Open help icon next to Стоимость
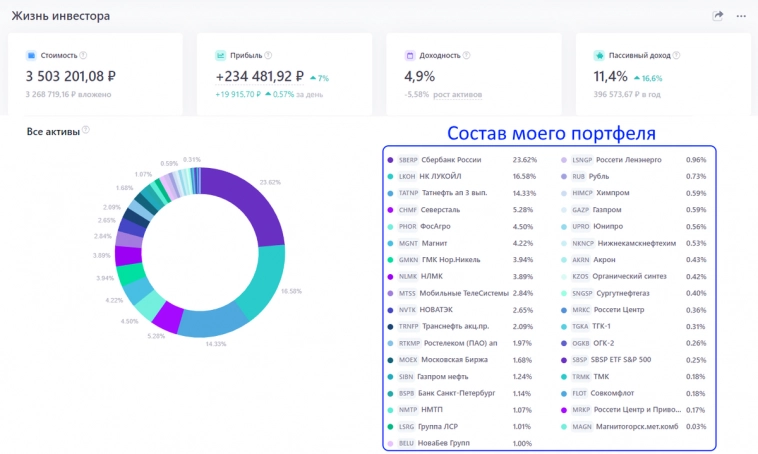758x454 pixels. point(83,56)
